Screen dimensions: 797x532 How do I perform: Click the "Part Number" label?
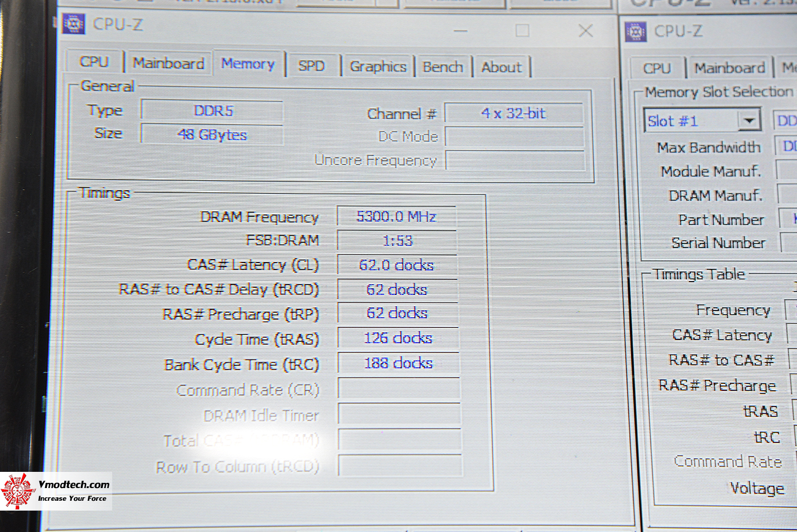point(722,220)
